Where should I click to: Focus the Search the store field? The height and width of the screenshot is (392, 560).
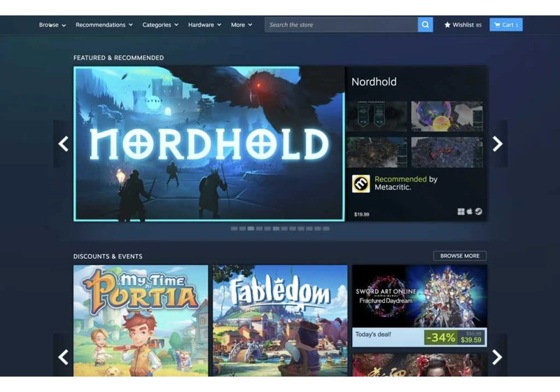point(341,24)
